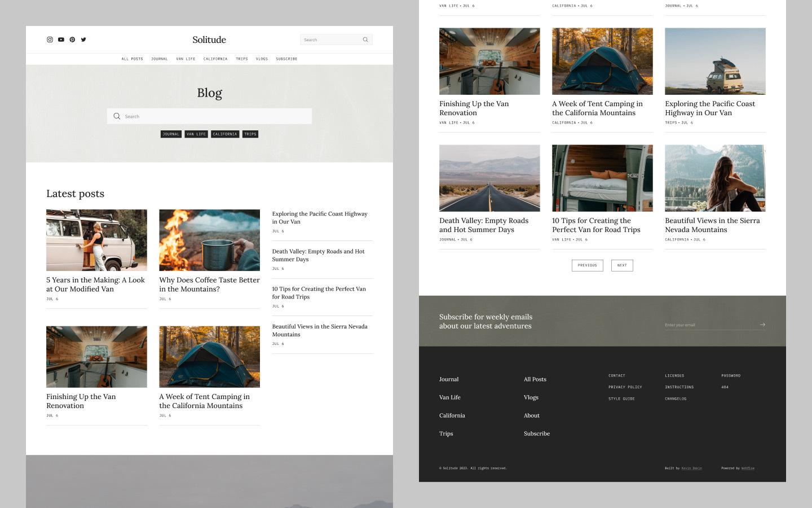Image resolution: width=812 pixels, height=508 pixels.
Task: Open the YouTube social icon
Action: point(61,40)
